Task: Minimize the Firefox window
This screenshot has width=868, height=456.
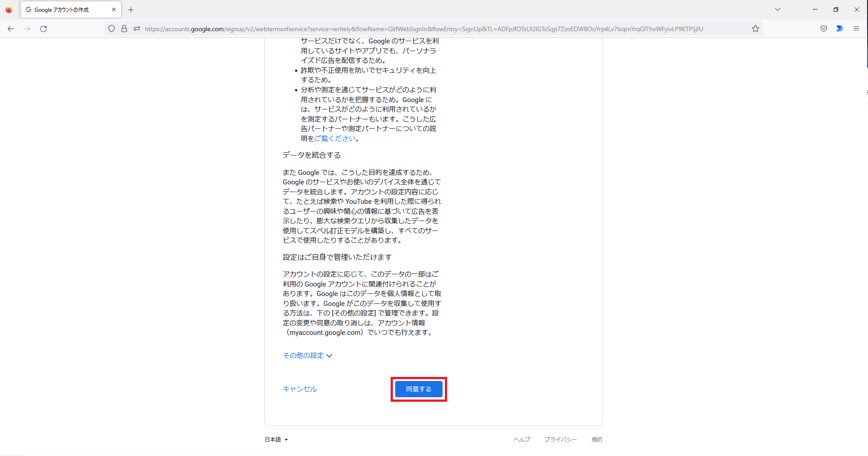Action: coord(815,9)
